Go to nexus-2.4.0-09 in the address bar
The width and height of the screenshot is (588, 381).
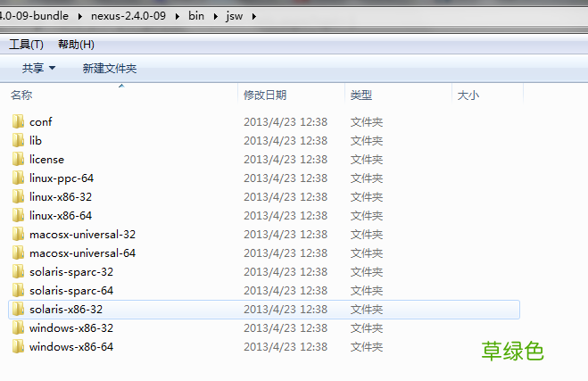coord(128,16)
